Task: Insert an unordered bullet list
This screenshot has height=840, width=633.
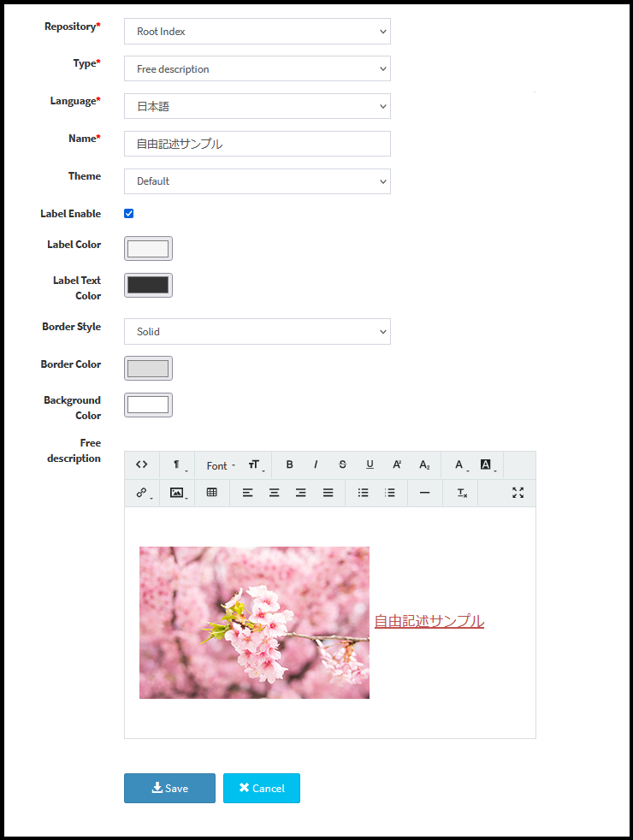Action: (x=363, y=493)
